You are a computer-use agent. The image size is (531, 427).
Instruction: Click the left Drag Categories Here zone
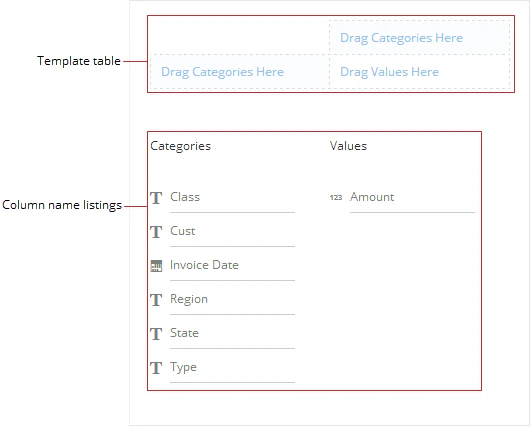point(239,72)
